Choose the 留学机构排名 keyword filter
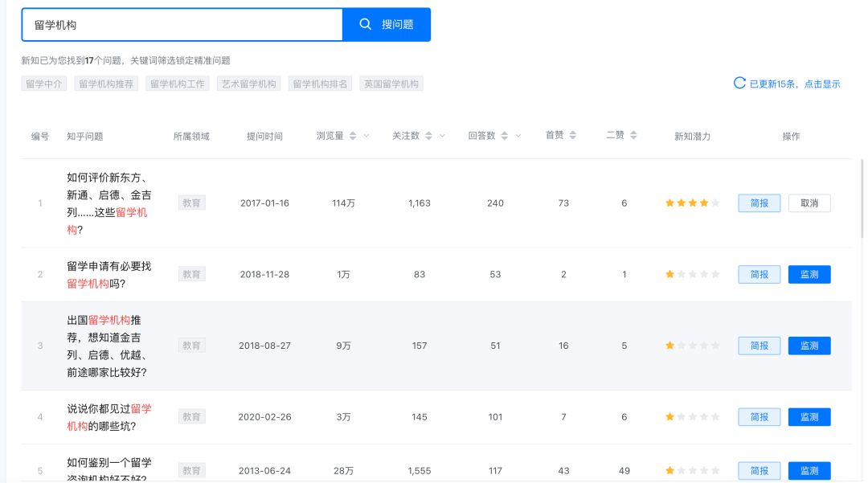This screenshot has width=868, height=483. click(321, 84)
